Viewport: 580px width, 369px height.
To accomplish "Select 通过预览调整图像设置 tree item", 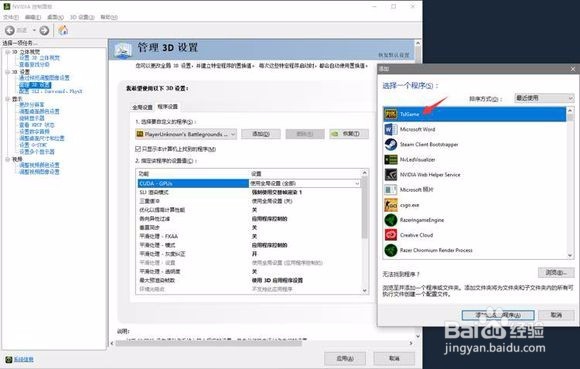I will tap(44, 78).
